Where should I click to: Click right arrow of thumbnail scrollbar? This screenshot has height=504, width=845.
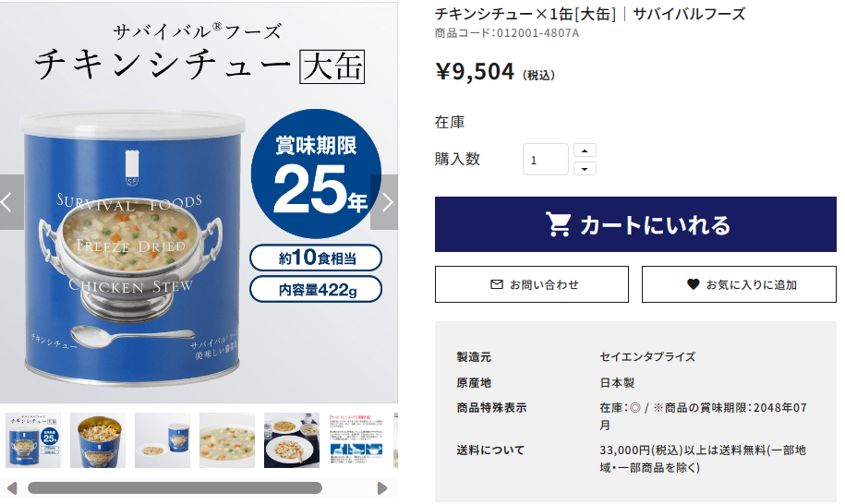click(x=382, y=488)
